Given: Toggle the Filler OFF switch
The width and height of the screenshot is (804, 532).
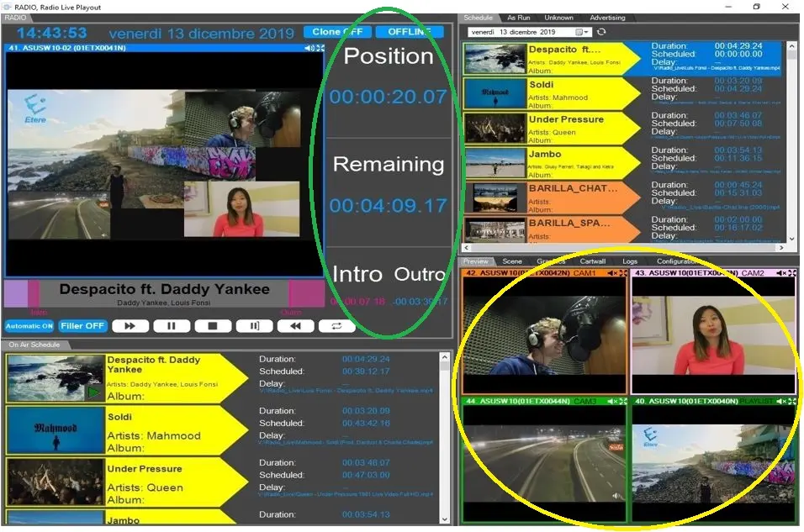Looking at the screenshot, I should 82,326.
